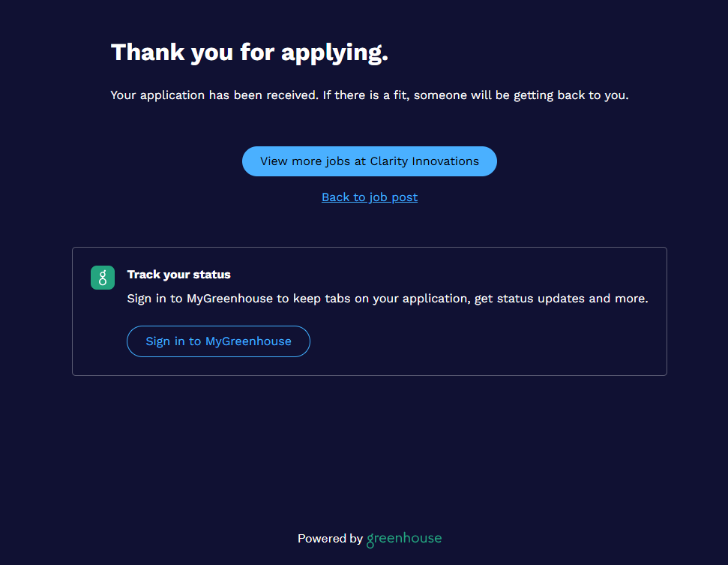Click the Track your status heading
Viewport: 728px width, 565px height.
pos(178,275)
